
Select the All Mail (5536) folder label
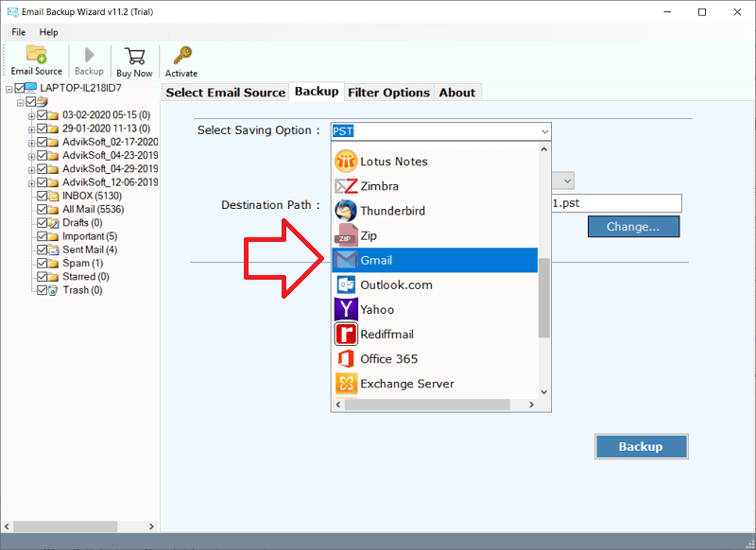[93, 209]
